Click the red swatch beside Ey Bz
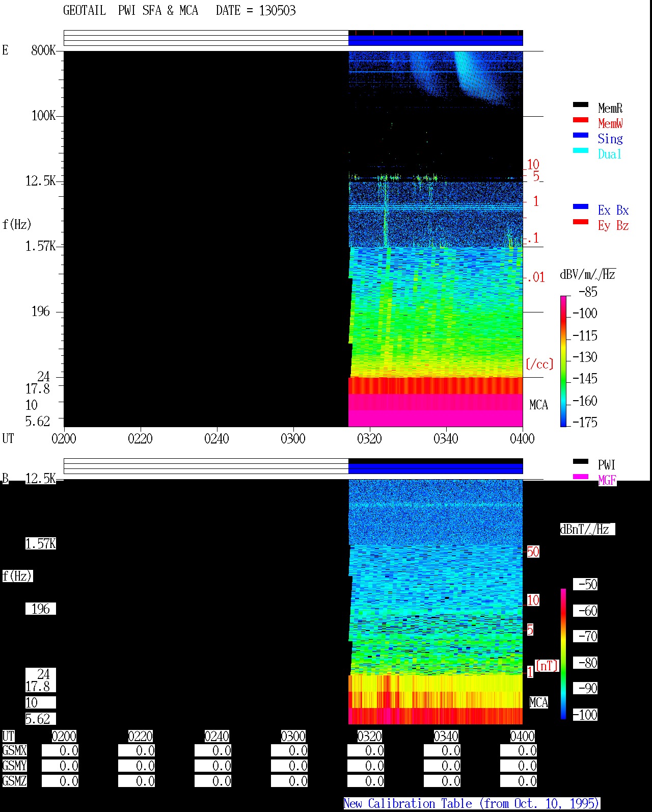 [581, 222]
